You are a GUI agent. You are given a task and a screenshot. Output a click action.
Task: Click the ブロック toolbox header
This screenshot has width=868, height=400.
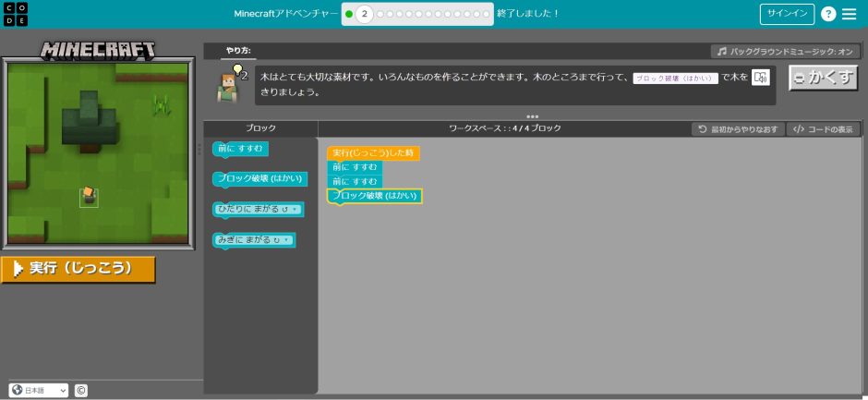coord(260,128)
